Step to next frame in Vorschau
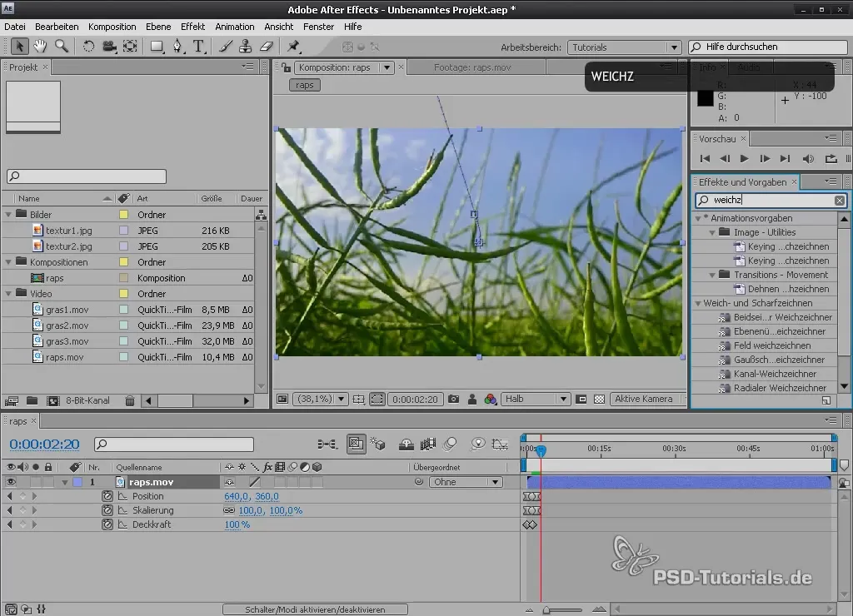This screenshot has width=853, height=616. [x=765, y=159]
